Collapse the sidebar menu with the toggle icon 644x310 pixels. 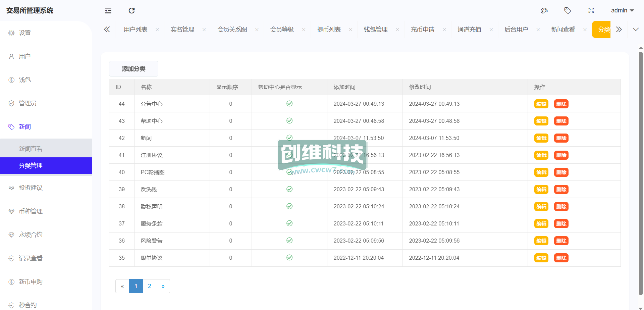tap(108, 11)
